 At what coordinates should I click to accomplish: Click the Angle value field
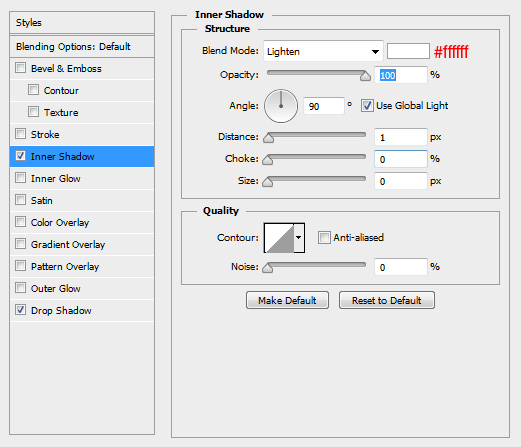323,106
